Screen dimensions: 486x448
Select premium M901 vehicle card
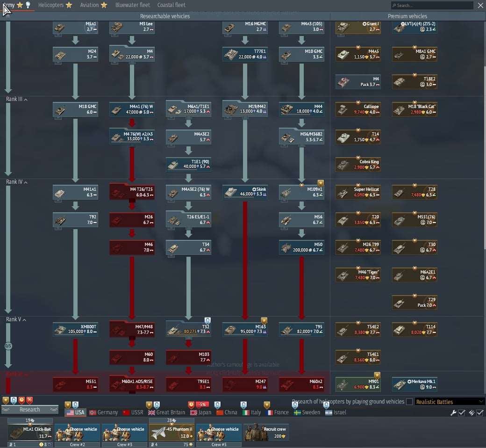pyautogui.click(x=358, y=384)
